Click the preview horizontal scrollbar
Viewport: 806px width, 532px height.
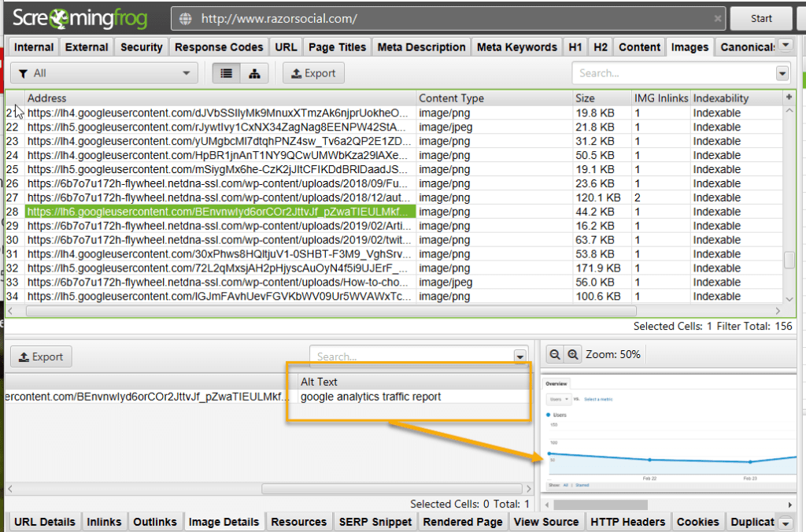(598, 504)
